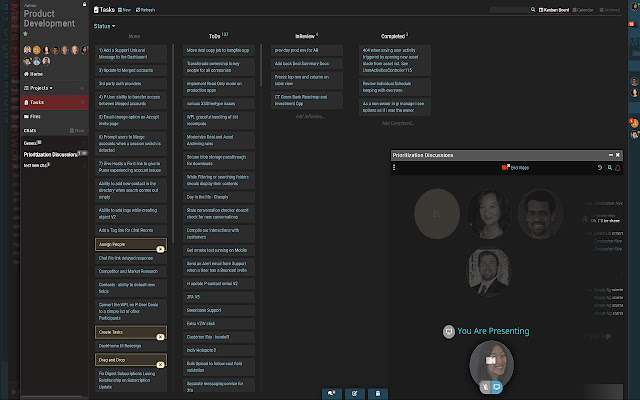Click the edit pencil icon in the bottom toolbar
The width and height of the screenshot is (640, 400).
(x=353, y=393)
